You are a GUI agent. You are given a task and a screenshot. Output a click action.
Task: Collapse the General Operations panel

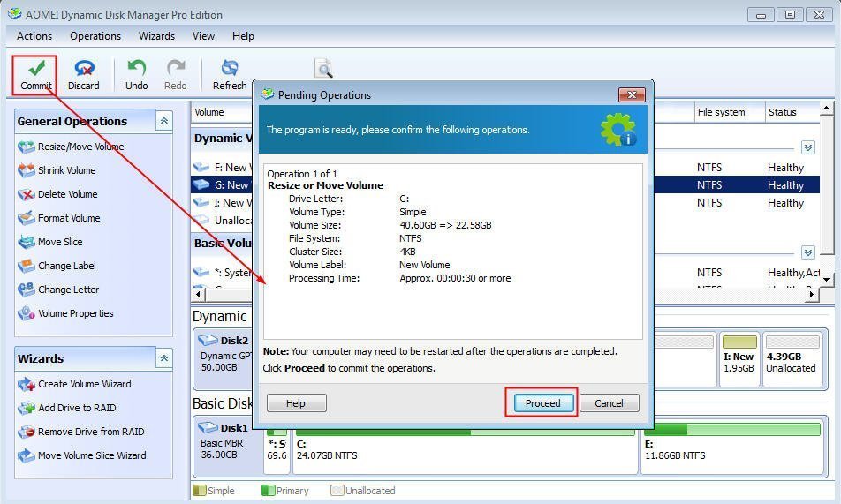(164, 121)
